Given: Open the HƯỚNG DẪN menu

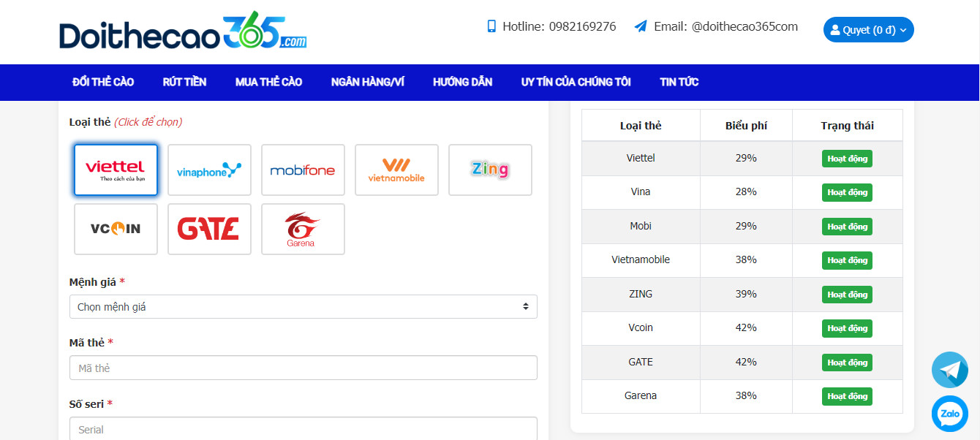Looking at the screenshot, I should pos(462,82).
